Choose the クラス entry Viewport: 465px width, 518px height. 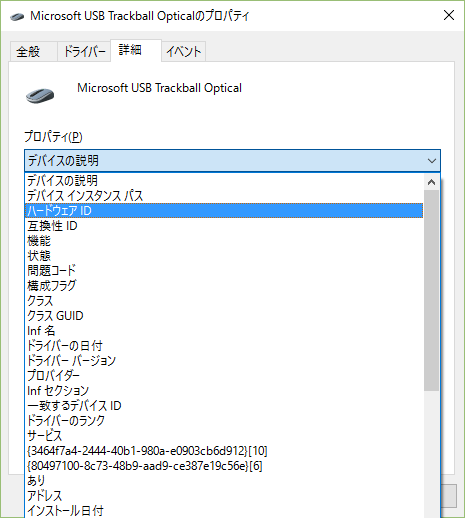pos(224,301)
